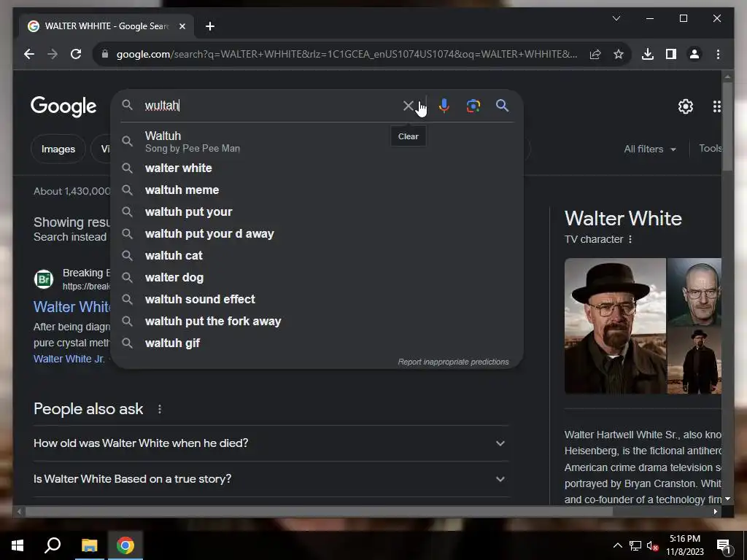The width and height of the screenshot is (747, 560).
Task: Expand Is Walter White Based on true story
Action: [271, 479]
